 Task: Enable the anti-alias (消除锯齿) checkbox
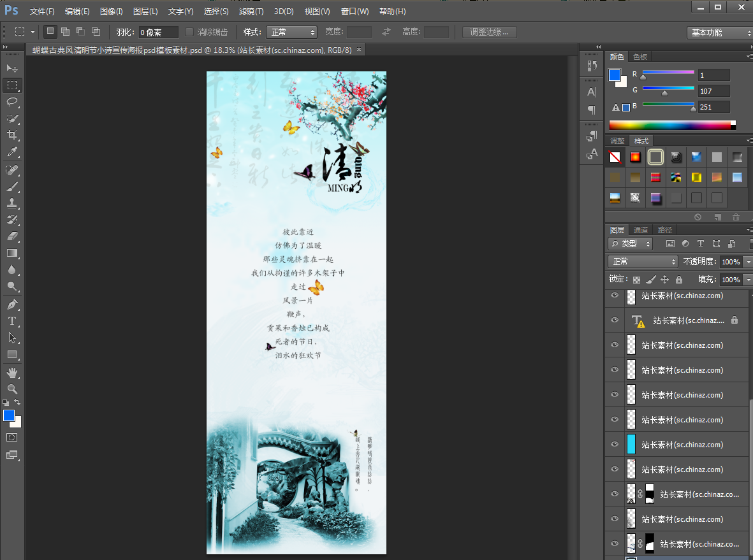[x=189, y=32]
